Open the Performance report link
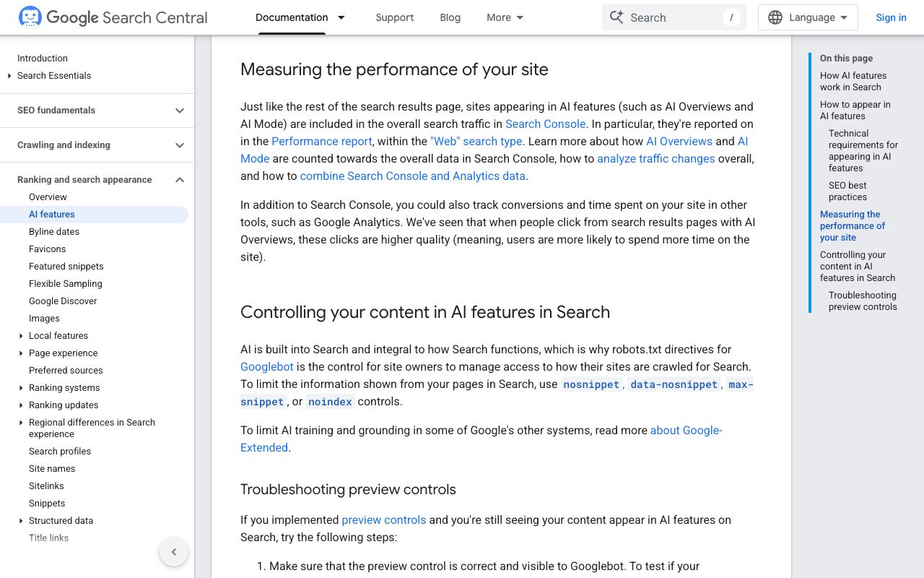This screenshot has height=578, width=924. click(322, 141)
